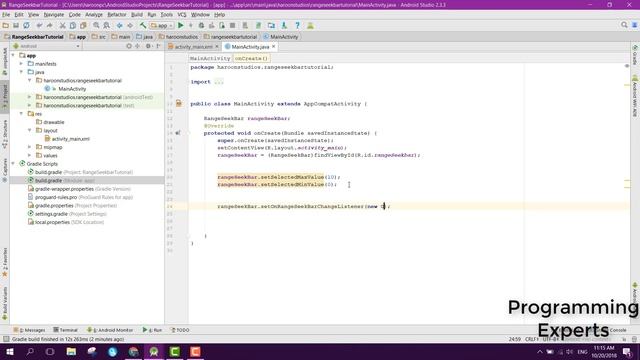Click gutter icon next to MainActivity class line
Viewport: 640px width, 360px height.
click(x=179, y=104)
